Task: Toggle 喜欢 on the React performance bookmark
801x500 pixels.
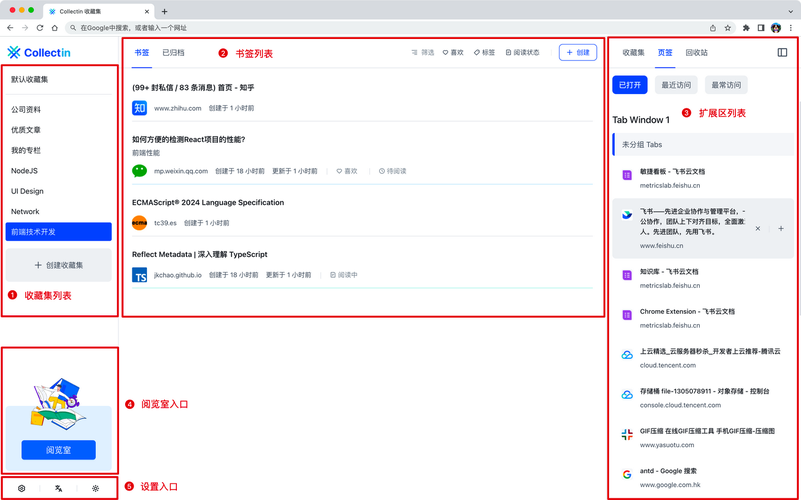Action: tap(347, 171)
